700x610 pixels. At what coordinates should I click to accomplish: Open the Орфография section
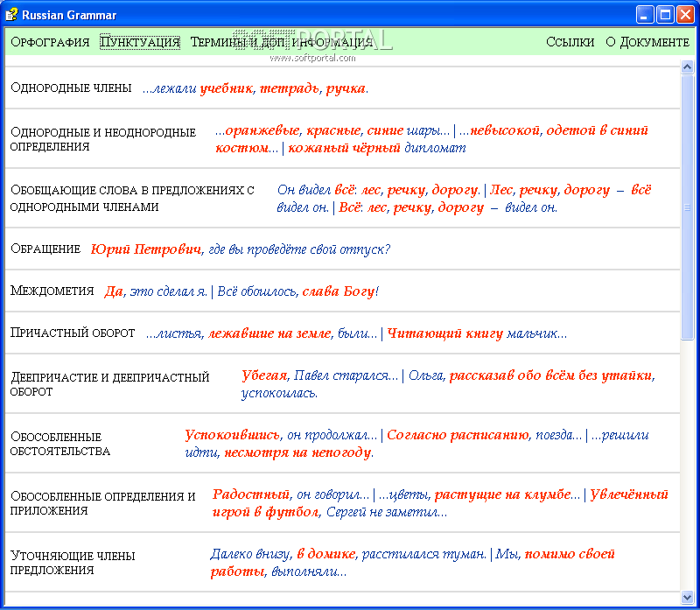point(50,42)
